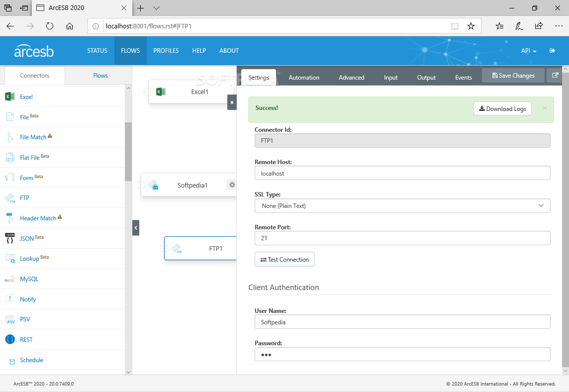The height and width of the screenshot is (392, 569).
Task: Click the FTP icon on the FTP1 flow node
Action: [x=177, y=249]
